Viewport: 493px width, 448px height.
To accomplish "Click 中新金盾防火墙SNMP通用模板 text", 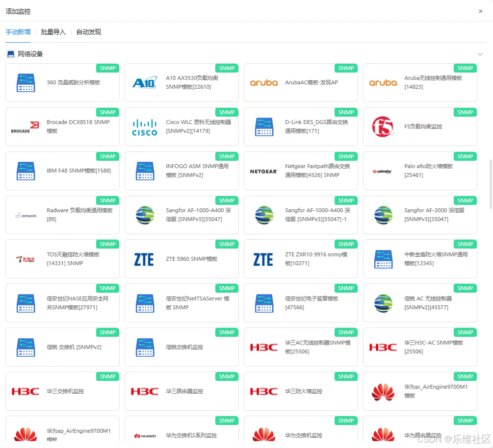I will coord(436,259).
